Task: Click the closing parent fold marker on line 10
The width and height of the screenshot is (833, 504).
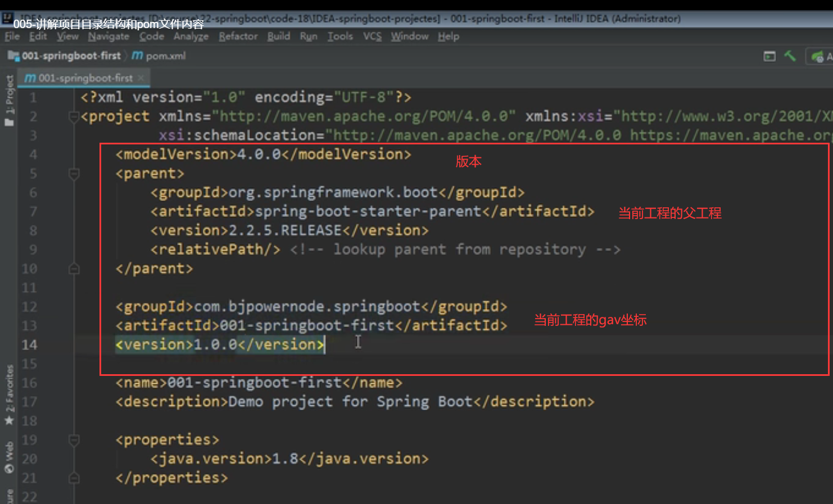Action: point(74,269)
